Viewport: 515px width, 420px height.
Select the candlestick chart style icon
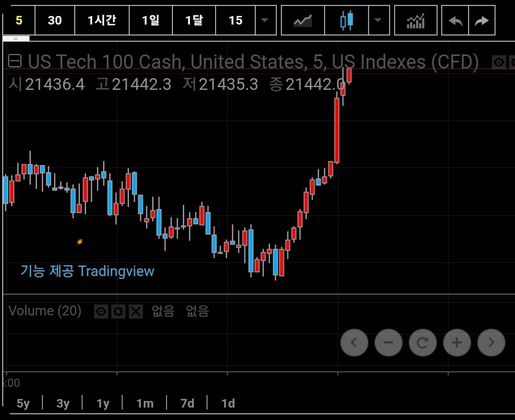[x=346, y=20]
